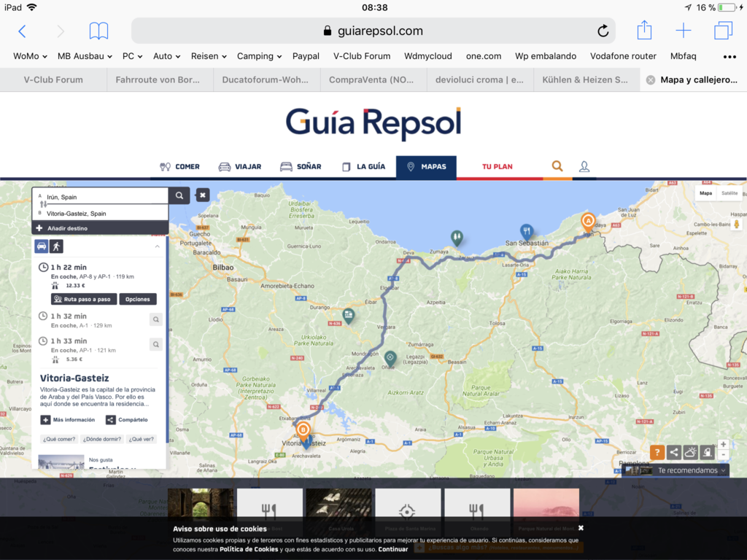
Task: Dismiss the cookie notice with X
Action: pos(581,528)
